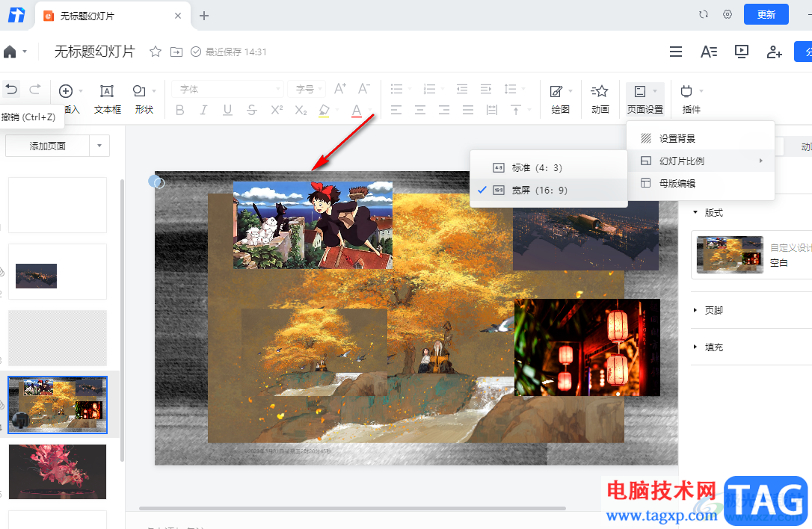The width and height of the screenshot is (812, 529).
Task: Open the outline menu lines icon
Action: coord(675,52)
